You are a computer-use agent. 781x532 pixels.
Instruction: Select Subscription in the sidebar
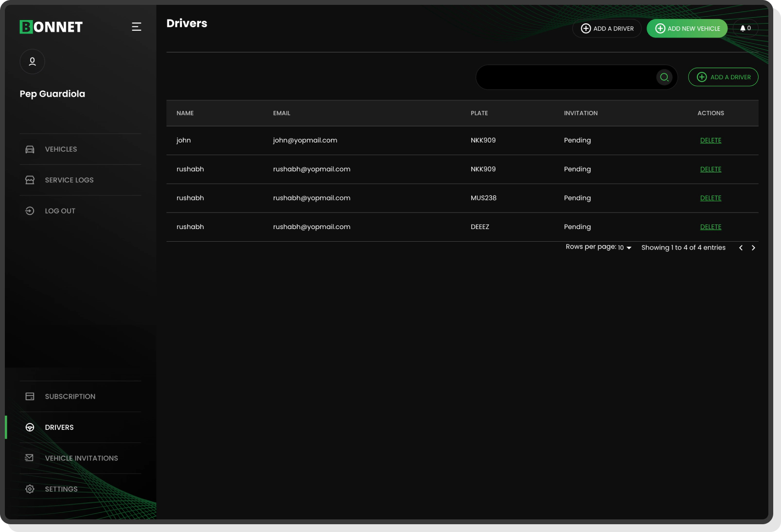[70, 396]
